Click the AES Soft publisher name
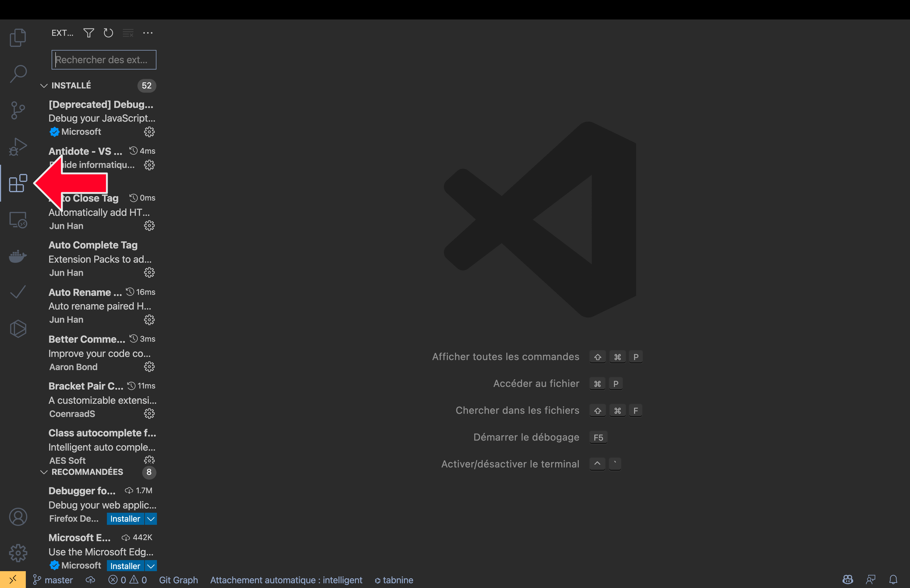 pyautogui.click(x=67, y=460)
